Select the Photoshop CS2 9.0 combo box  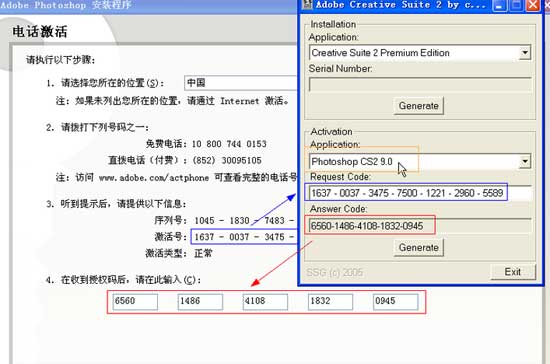click(x=420, y=162)
